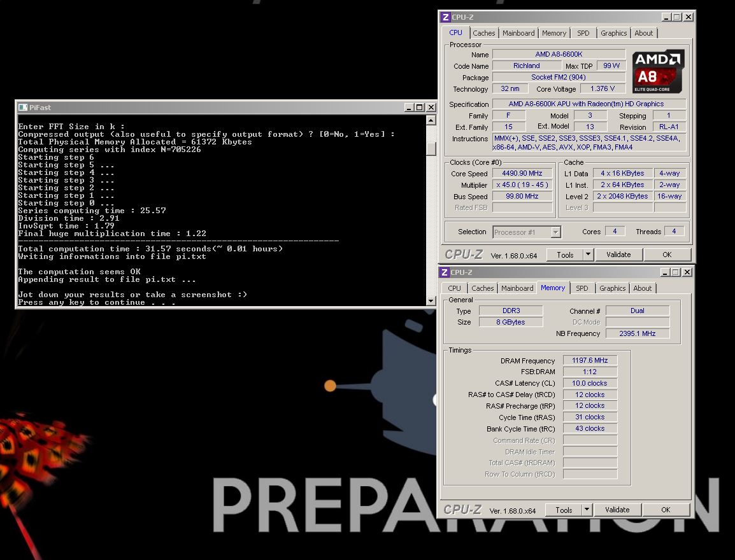Click the Bus Speed 99.80 MHz value
Image resolution: width=735 pixels, height=560 pixels.
click(x=522, y=196)
